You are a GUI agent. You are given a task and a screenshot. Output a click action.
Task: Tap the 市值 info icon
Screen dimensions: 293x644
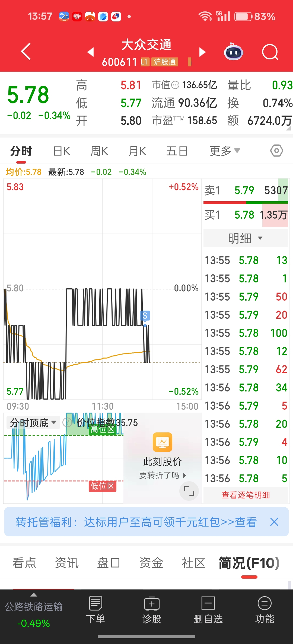point(176,85)
